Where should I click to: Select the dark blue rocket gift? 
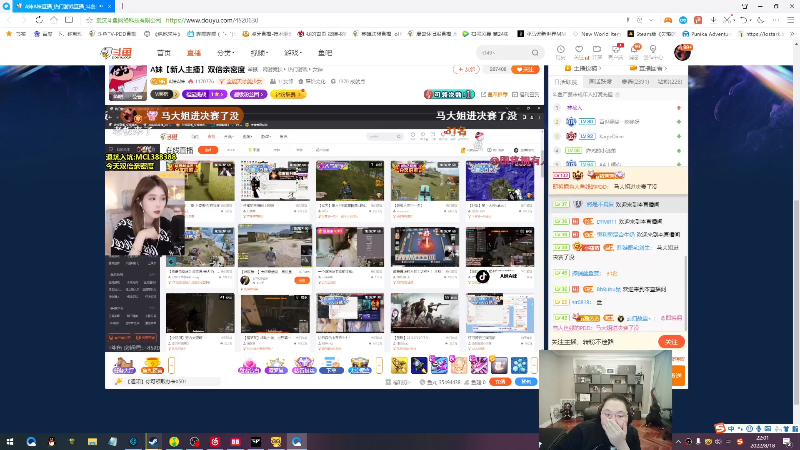pyautogui.click(x=419, y=365)
